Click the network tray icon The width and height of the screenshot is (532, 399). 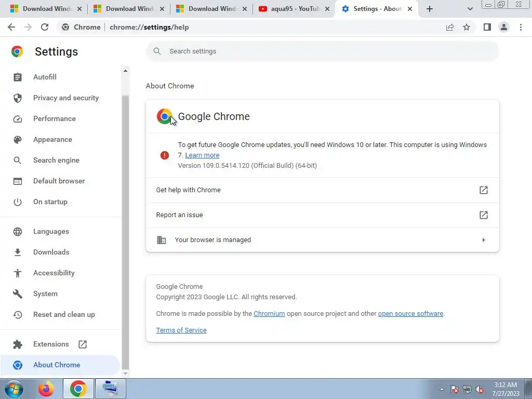tap(467, 390)
